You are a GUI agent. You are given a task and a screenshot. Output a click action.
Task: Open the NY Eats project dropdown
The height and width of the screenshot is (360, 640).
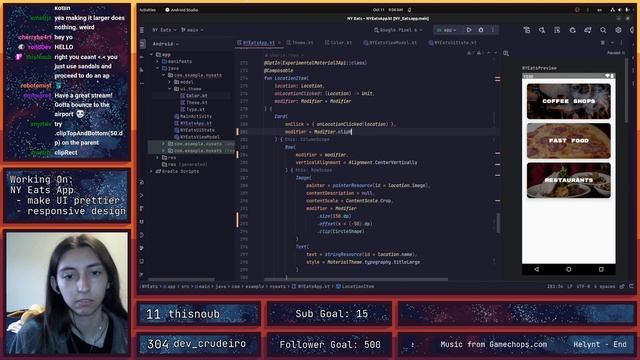(x=164, y=30)
